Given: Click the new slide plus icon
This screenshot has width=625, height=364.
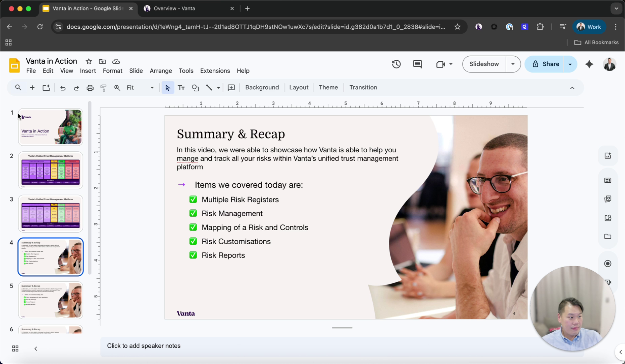Looking at the screenshot, I should tap(32, 87).
